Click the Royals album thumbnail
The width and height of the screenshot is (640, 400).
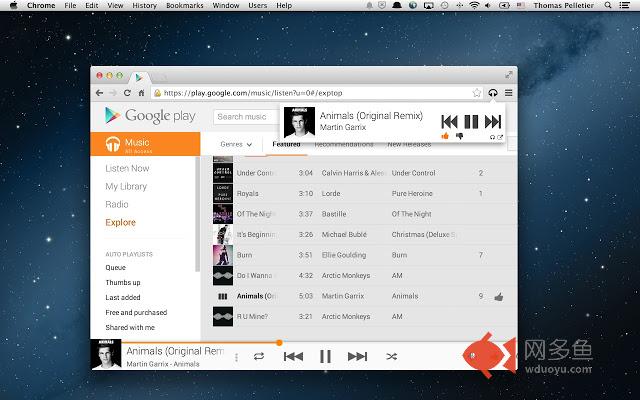[x=223, y=193]
